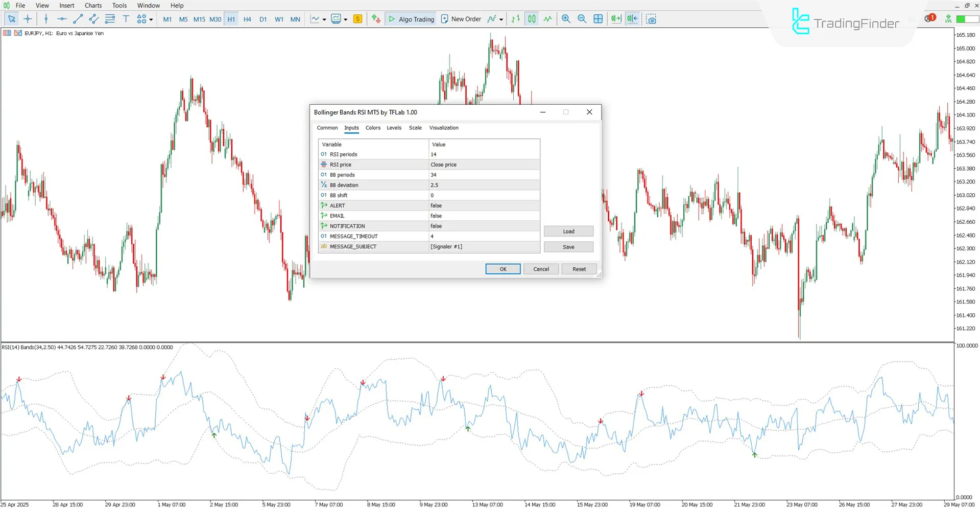Switch to the Colors tab

coord(373,128)
